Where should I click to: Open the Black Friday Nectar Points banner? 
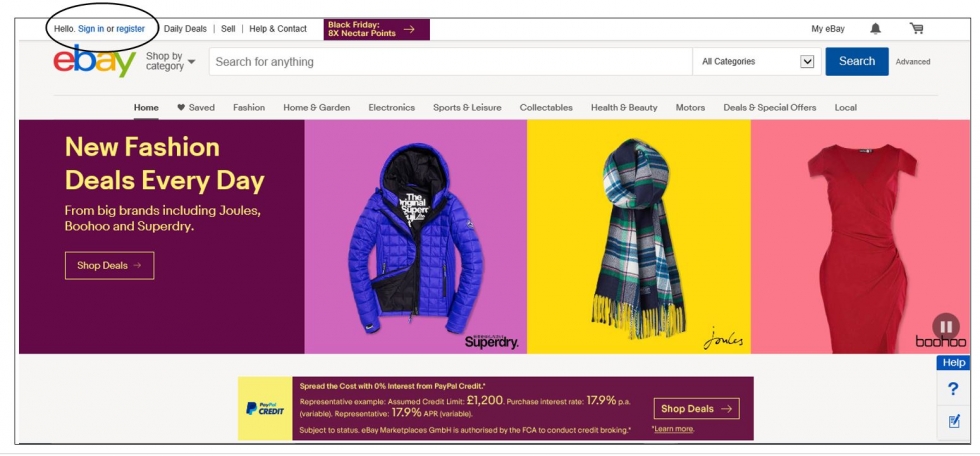click(376, 29)
